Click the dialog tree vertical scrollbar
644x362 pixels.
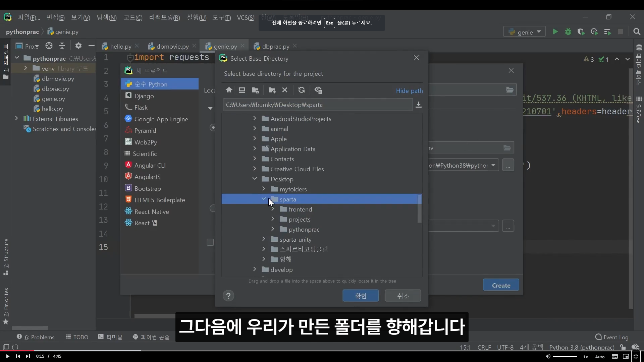click(x=419, y=208)
